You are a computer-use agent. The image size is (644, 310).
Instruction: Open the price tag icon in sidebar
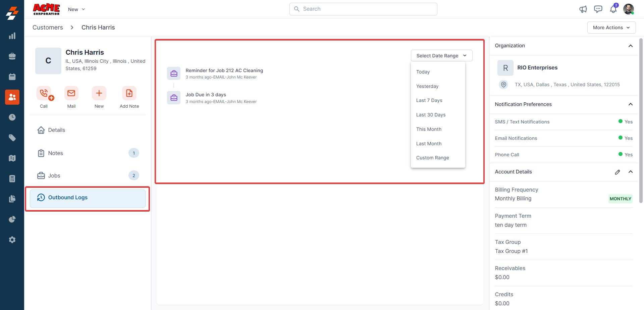tap(12, 138)
